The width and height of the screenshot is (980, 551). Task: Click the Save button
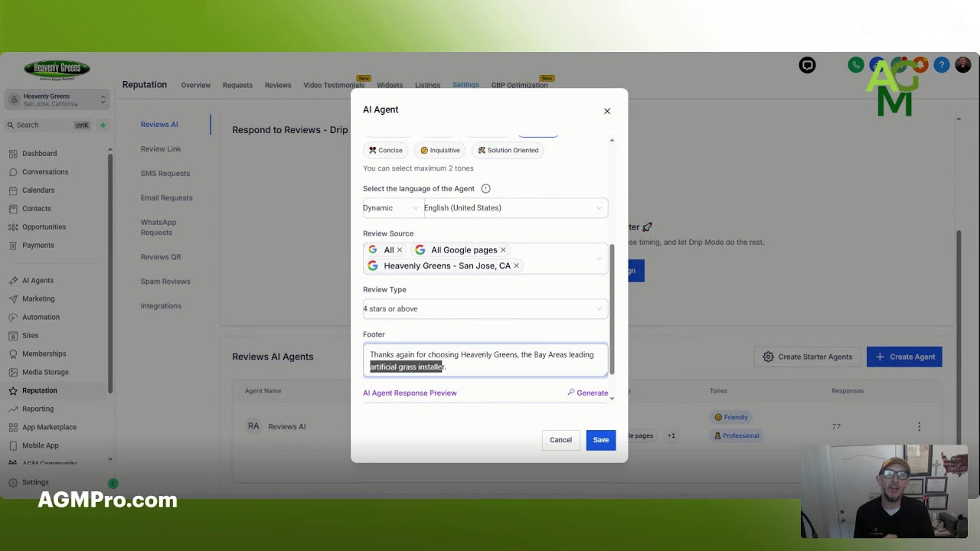pos(601,440)
